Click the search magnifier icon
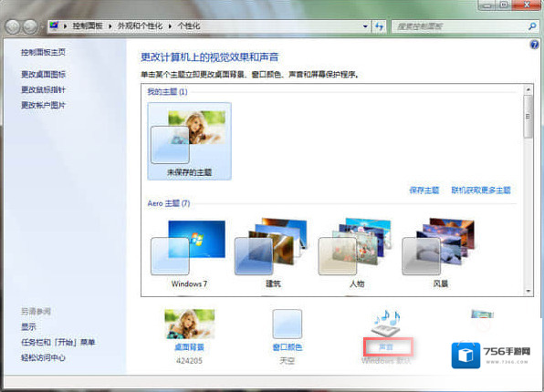 click(532, 26)
